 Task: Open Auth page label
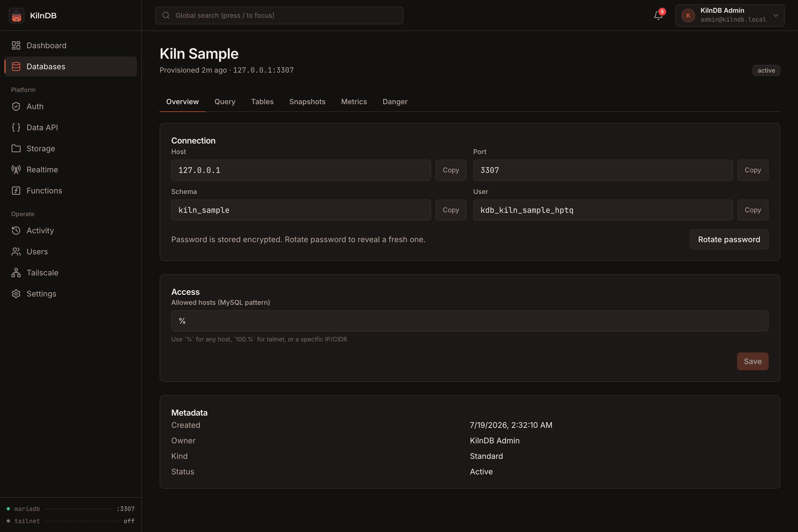35,106
